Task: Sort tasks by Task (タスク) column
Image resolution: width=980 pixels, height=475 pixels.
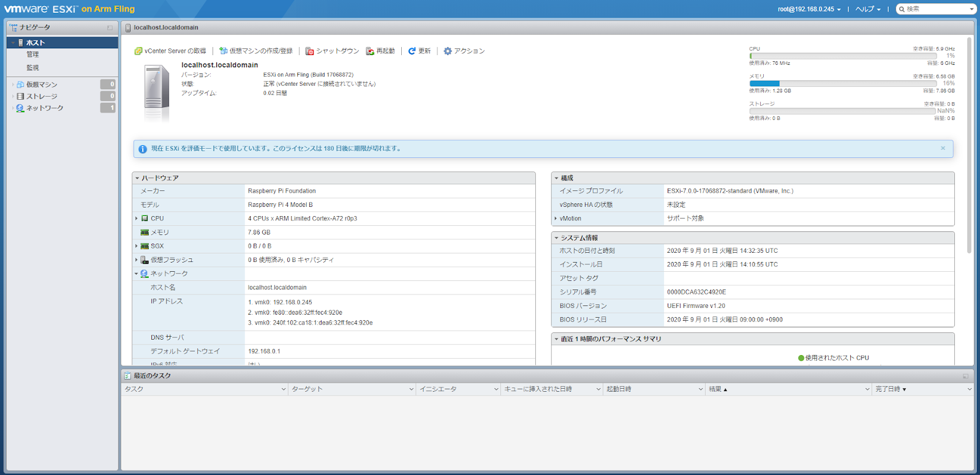Action: [205, 389]
